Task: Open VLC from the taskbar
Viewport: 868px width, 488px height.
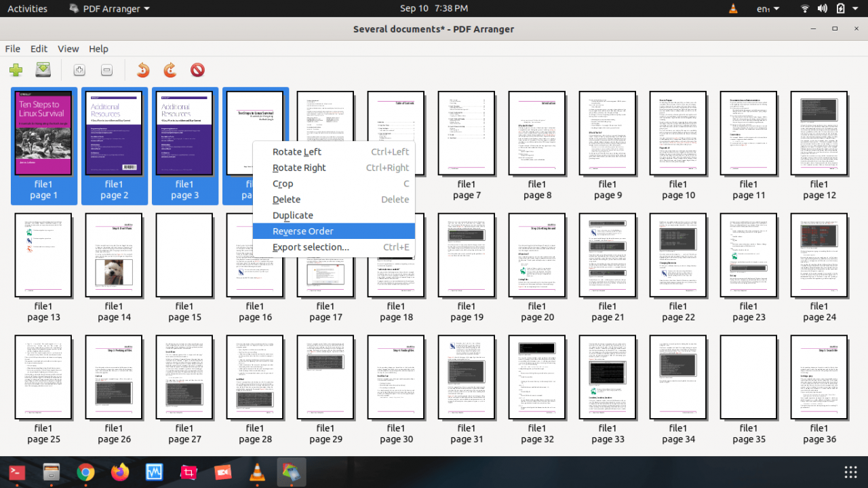Action: [x=257, y=472]
